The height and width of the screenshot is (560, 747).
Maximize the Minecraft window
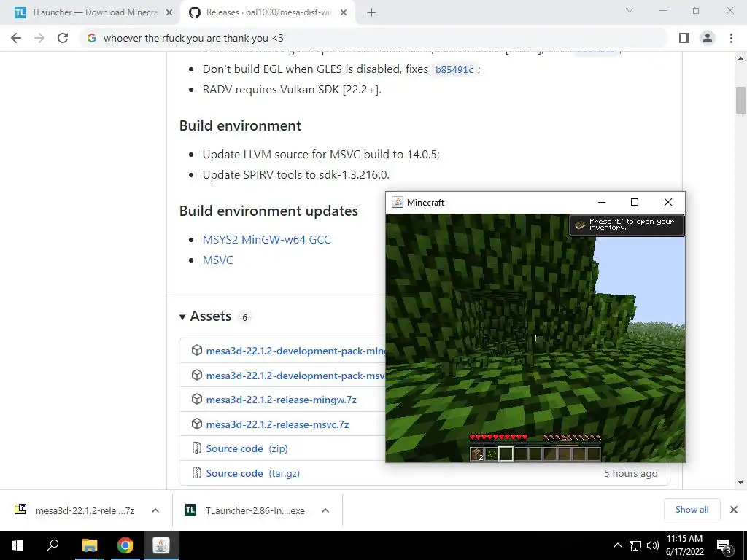[635, 203]
